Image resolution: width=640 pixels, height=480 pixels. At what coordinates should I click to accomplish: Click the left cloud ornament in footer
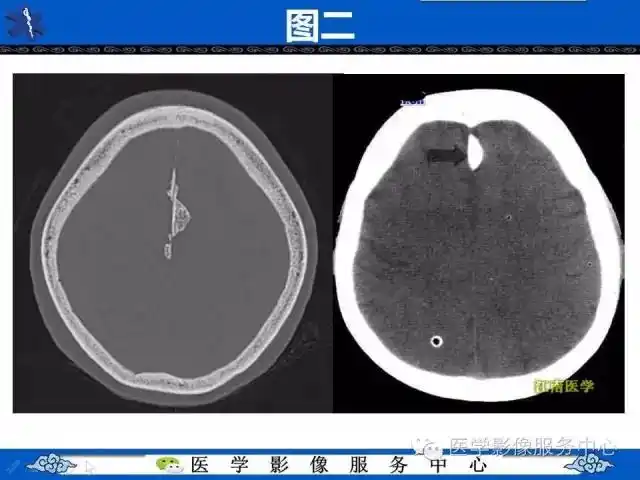49,464
